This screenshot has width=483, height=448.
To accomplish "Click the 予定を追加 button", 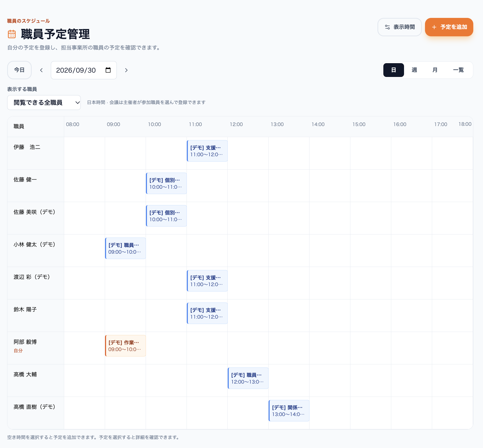I will tap(449, 27).
